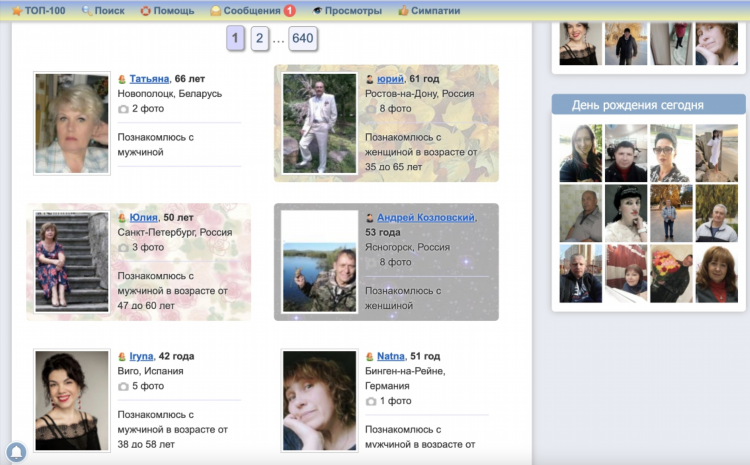Image resolution: width=750 pixels, height=465 pixels.
Task: Click the eye icon beside Просмотры
Action: pyautogui.click(x=317, y=11)
